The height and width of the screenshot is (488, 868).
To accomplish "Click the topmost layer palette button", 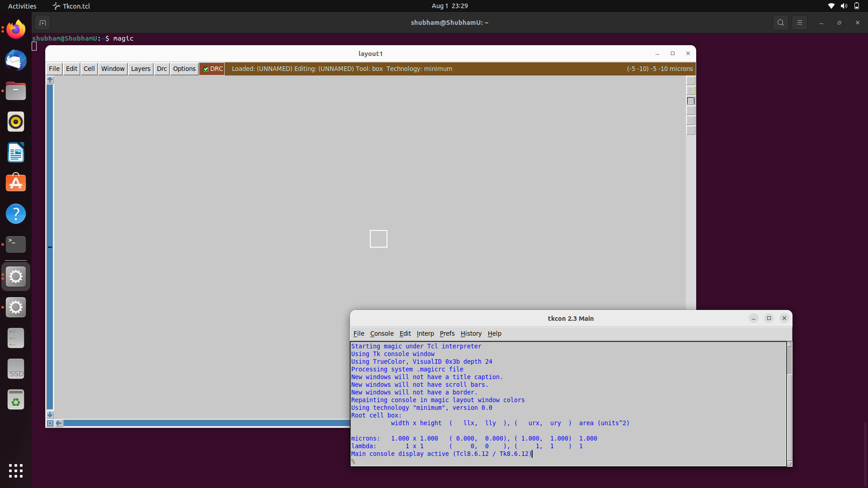I will (x=691, y=81).
